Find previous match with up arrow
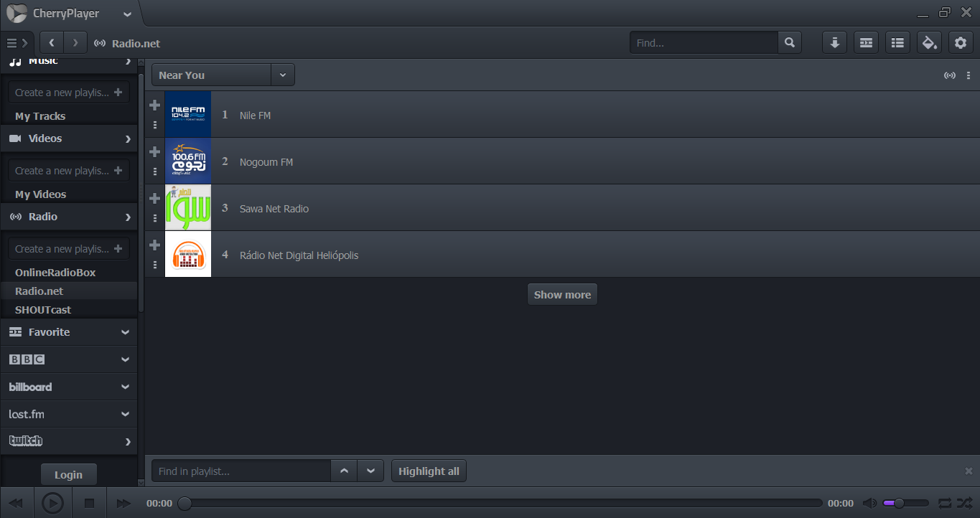Viewport: 980px width, 518px height. 344,471
